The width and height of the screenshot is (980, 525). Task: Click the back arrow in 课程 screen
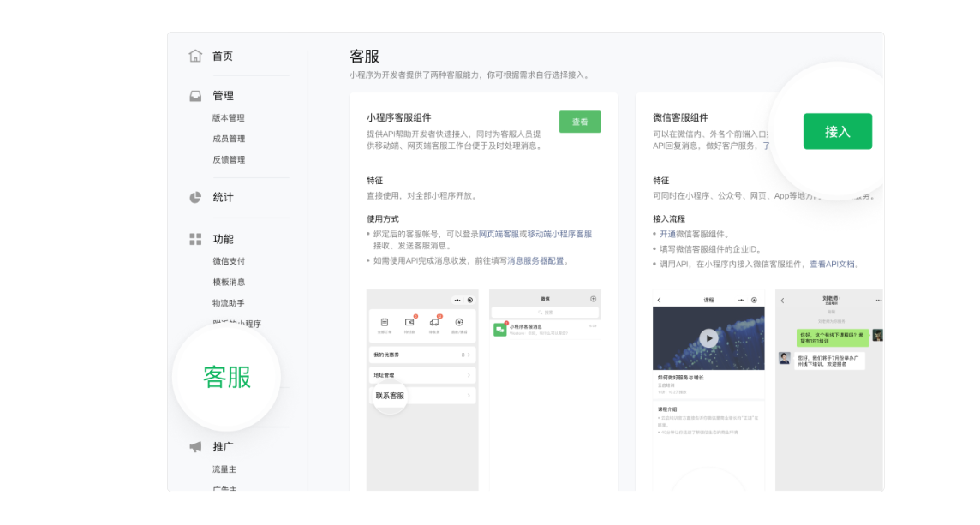point(659,300)
